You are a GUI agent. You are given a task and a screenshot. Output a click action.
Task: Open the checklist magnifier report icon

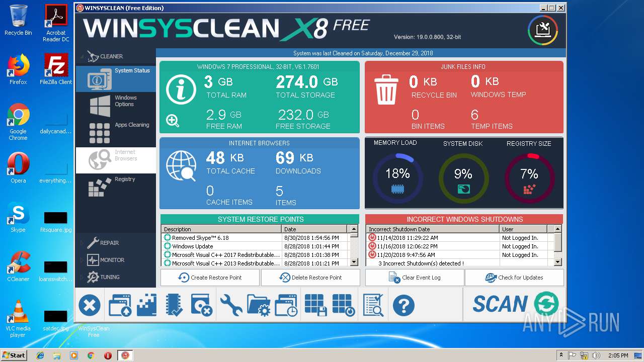tap(373, 305)
